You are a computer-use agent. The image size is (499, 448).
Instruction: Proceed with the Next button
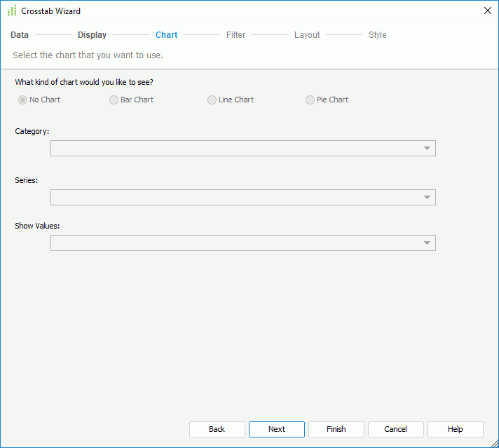point(277,429)
